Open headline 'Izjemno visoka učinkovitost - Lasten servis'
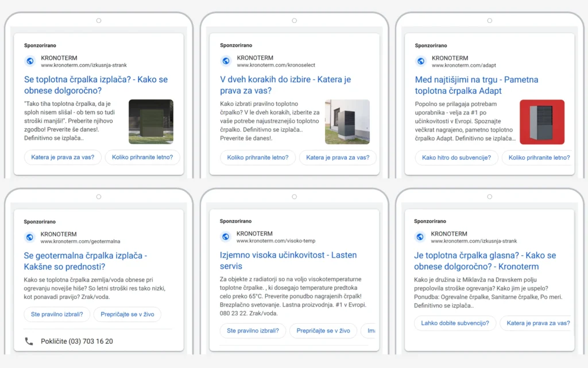The height and width of the screenshot is (368, 588). point(288,260)
